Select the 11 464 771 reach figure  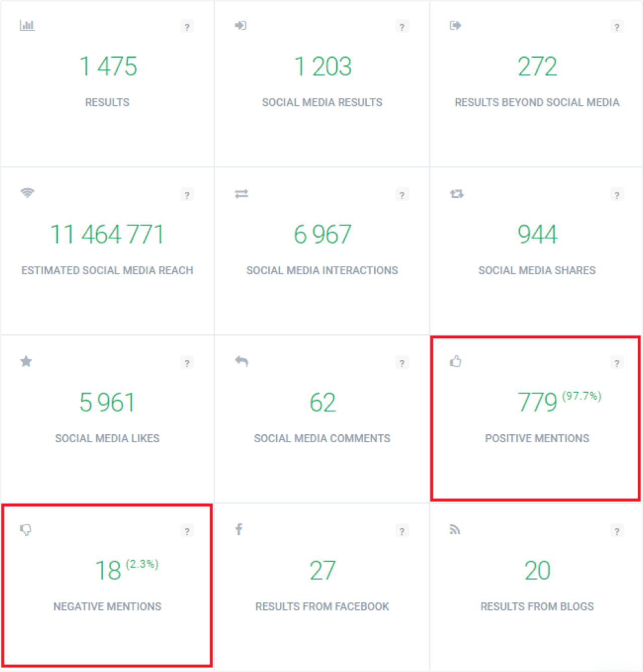(x=107, y=234)
